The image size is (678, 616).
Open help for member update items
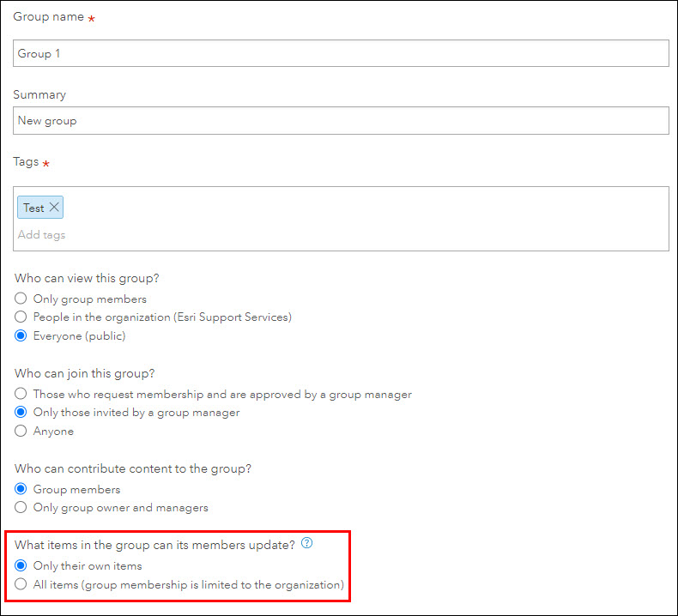[x=306, y=543]
